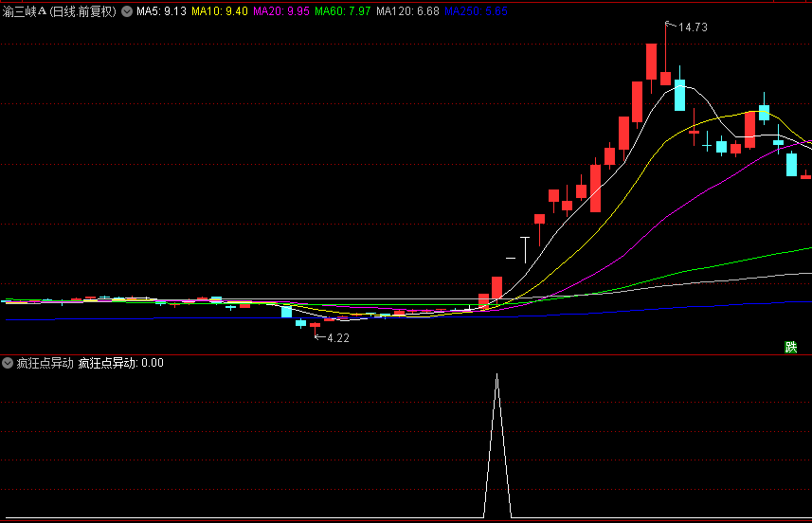Click the 4.22 low price marker

tap(337, 338)
